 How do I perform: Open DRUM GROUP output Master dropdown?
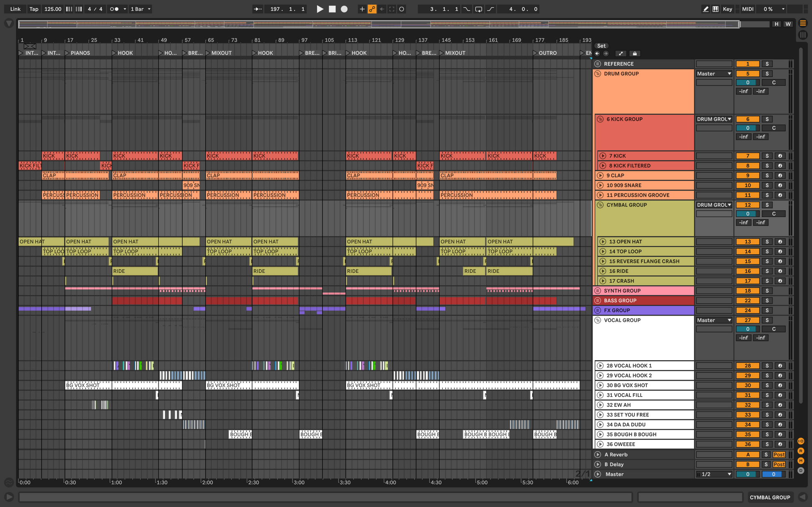point(714,74)
